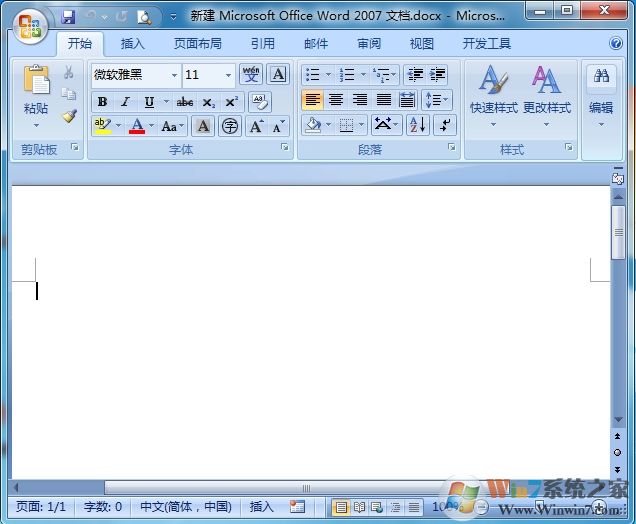636x524 pixels.
Task: Open the multilevel list menu
Action: 384,75
